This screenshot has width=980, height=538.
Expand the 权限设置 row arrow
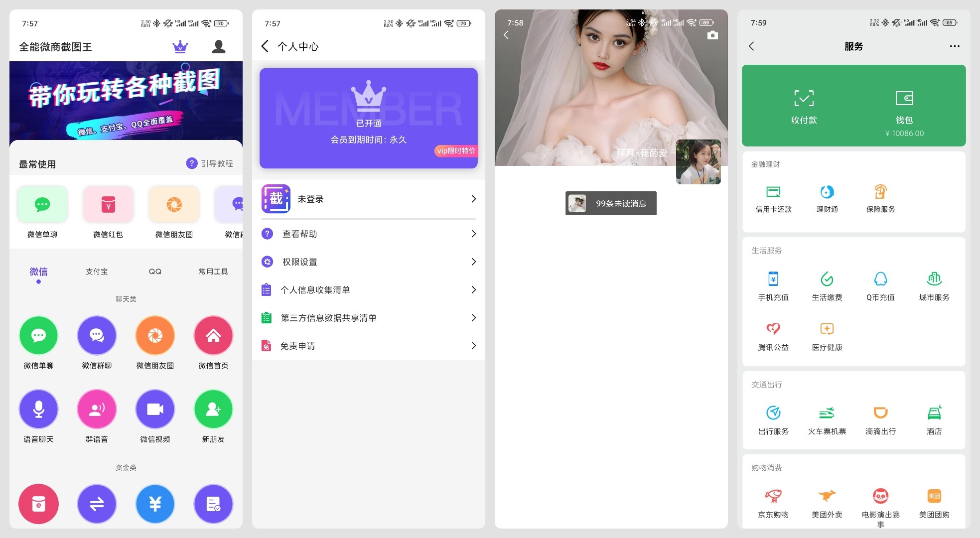click(x=473, y=262)
